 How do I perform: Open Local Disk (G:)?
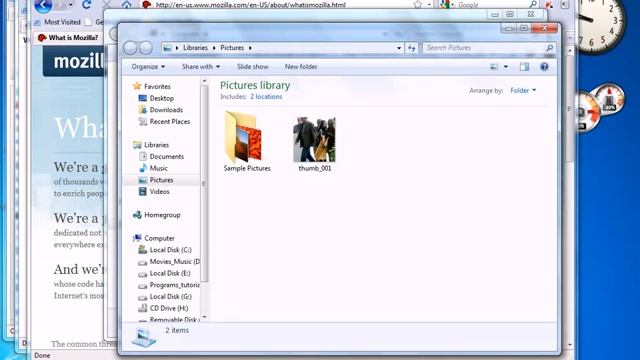coord(170,297)
